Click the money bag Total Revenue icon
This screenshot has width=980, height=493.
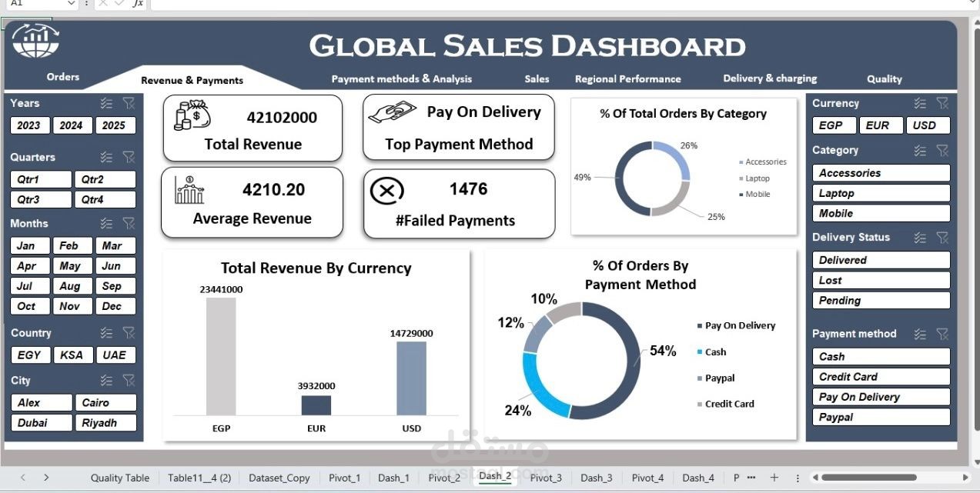pos(192,115)
